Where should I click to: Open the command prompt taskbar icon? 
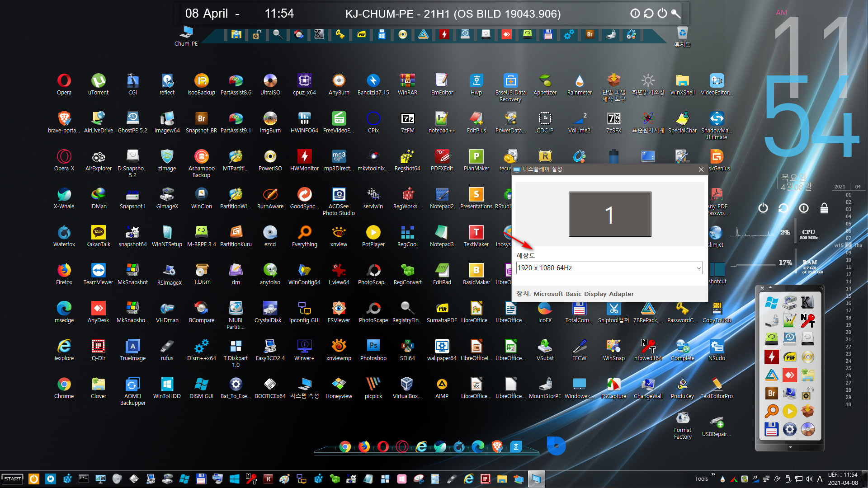click(84, 479)
